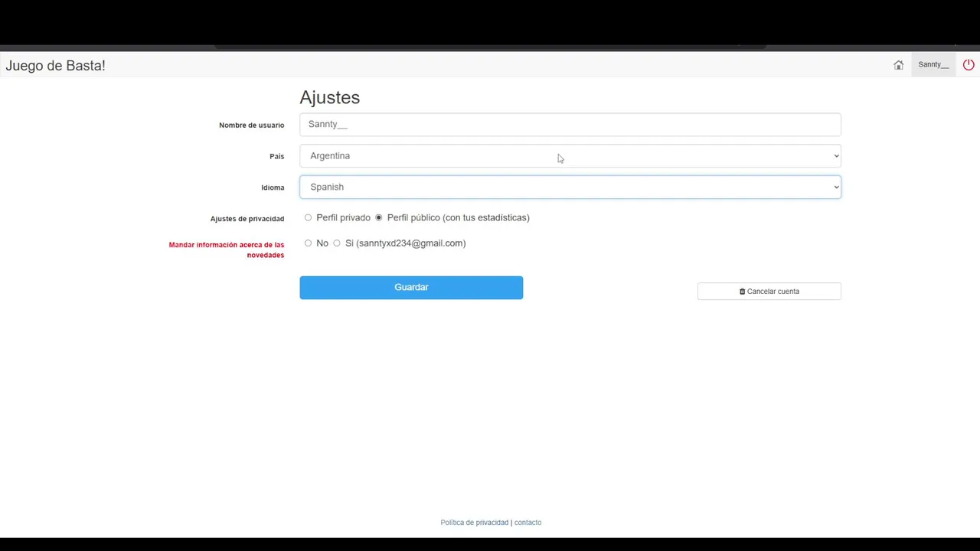The image size is (980, 551).
Task: Open the País dropdown showing Argentina
Action: pos(570,156)
